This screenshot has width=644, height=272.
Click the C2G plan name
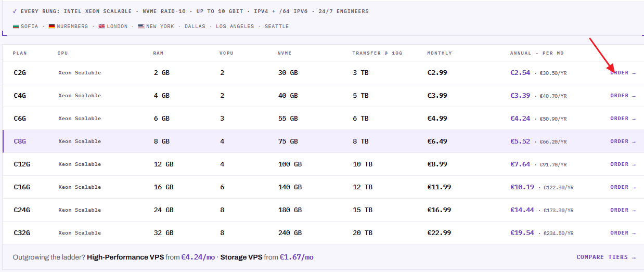point(20,73)
